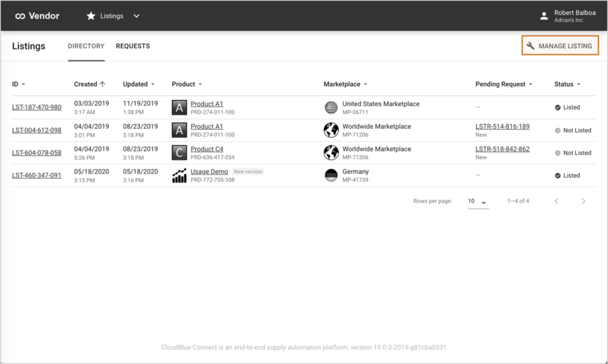
Task: Click the star icon beside Listings
Action: [91, 16]
